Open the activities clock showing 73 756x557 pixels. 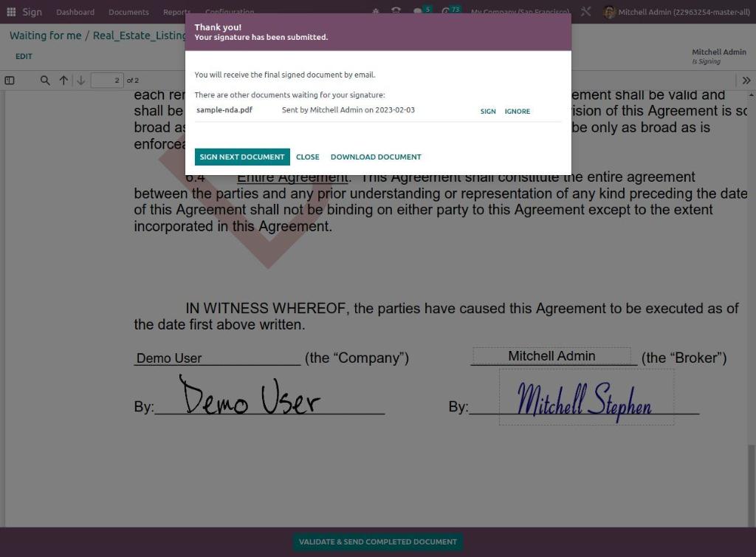pos(447,10)
